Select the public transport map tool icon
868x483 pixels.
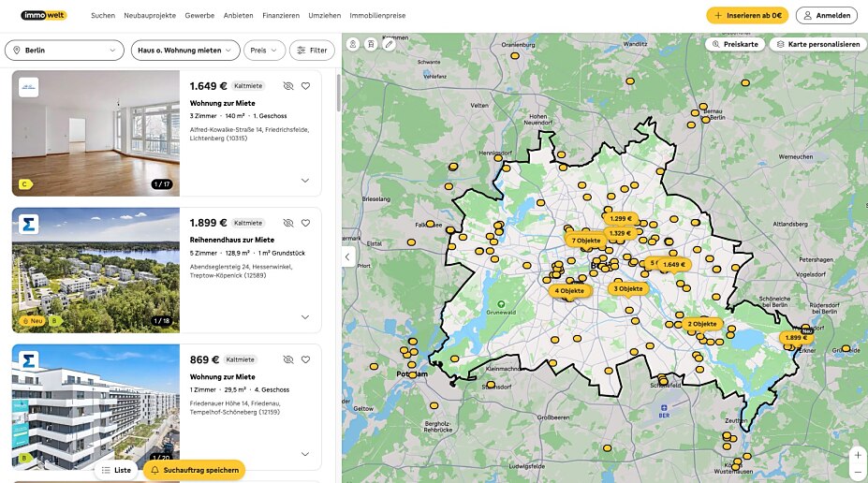click(x=371, y=44)
